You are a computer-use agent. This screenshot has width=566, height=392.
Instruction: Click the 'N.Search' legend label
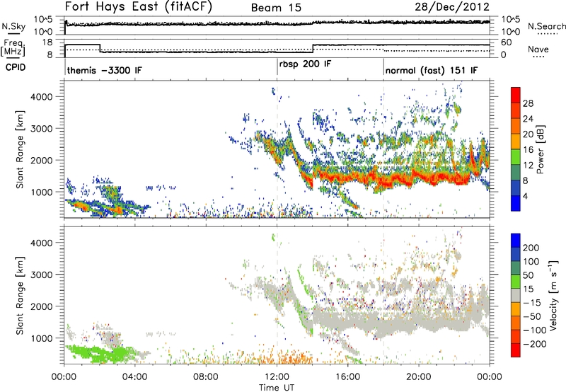(546, 26)
